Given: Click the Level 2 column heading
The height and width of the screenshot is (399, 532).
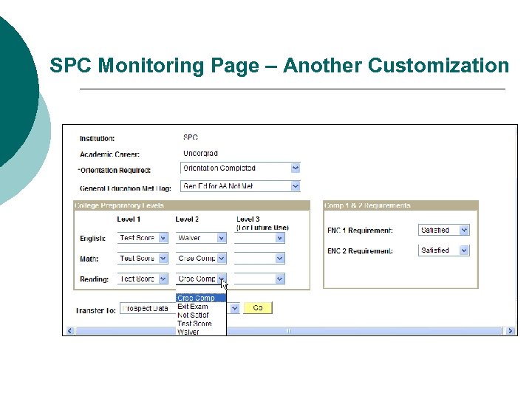Looking at the screenshot, I should 187,219.
